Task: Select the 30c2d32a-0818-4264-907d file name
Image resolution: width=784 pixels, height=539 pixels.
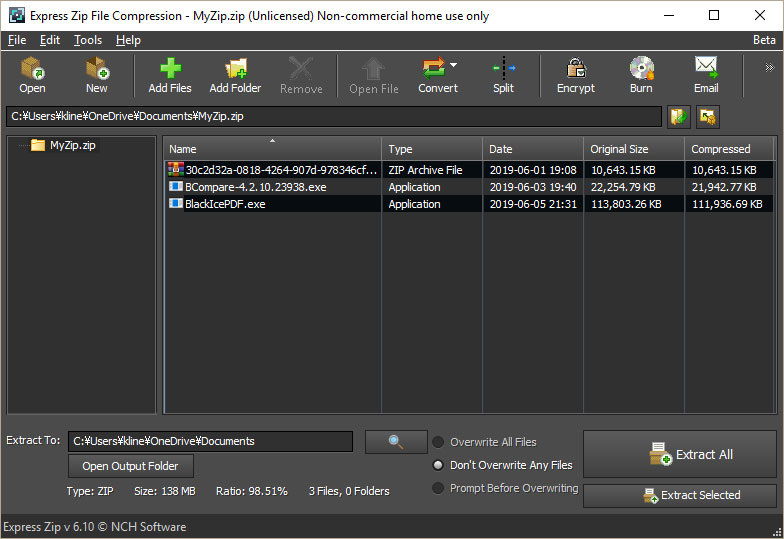Action: tap(282, 170)
